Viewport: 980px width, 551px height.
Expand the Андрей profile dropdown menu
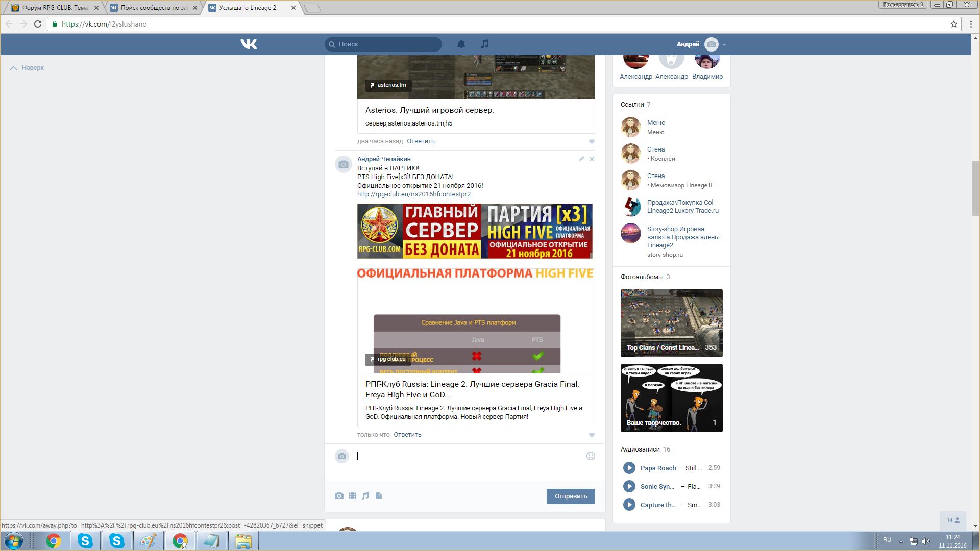724,45
